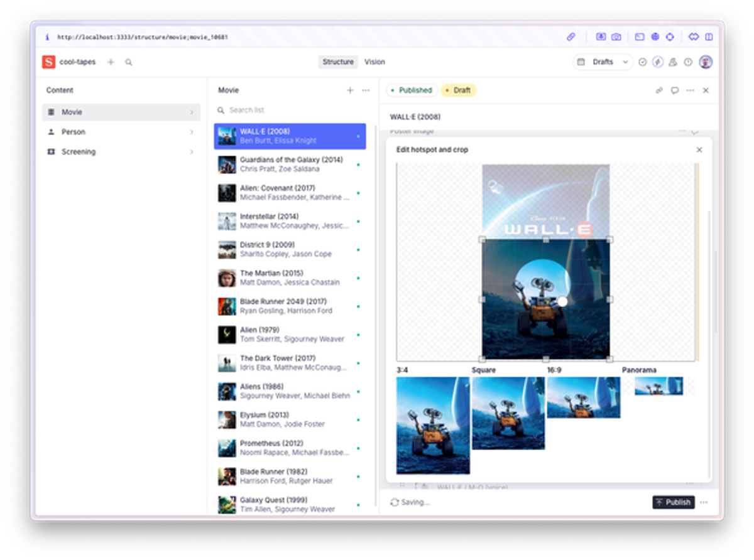Add a new movie with list plus icon
This screenshot has height=560, width=754.
[x=350, y=90]
